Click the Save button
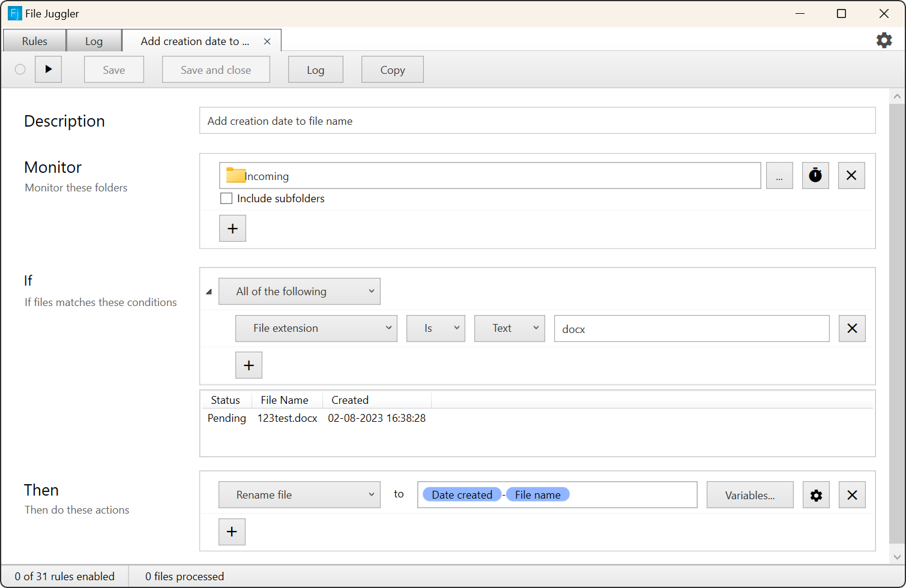Image resolution: width=906 pixels, height=588 pixels. [x=114, y=70]
